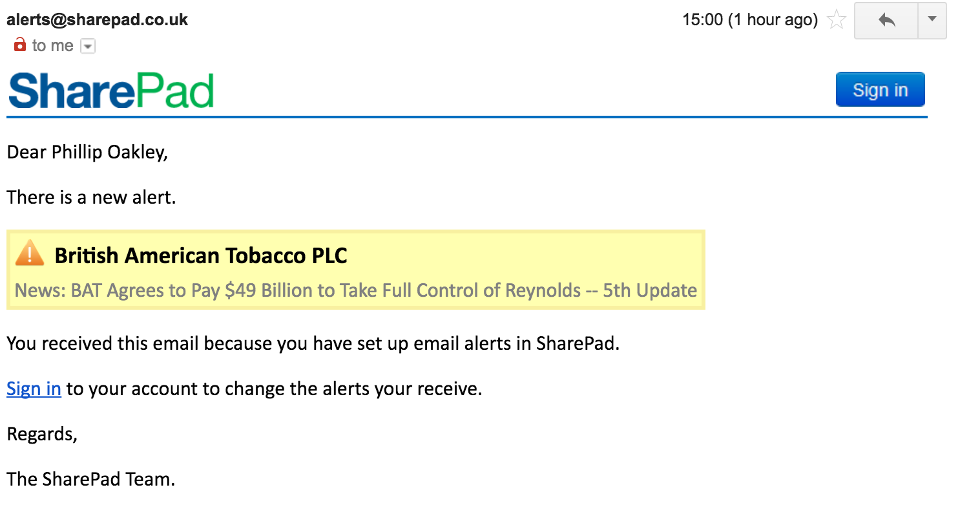Click the 'Regards,' closing line
The width and height of the screenshot is (980, 505).
tap(42, 435)
